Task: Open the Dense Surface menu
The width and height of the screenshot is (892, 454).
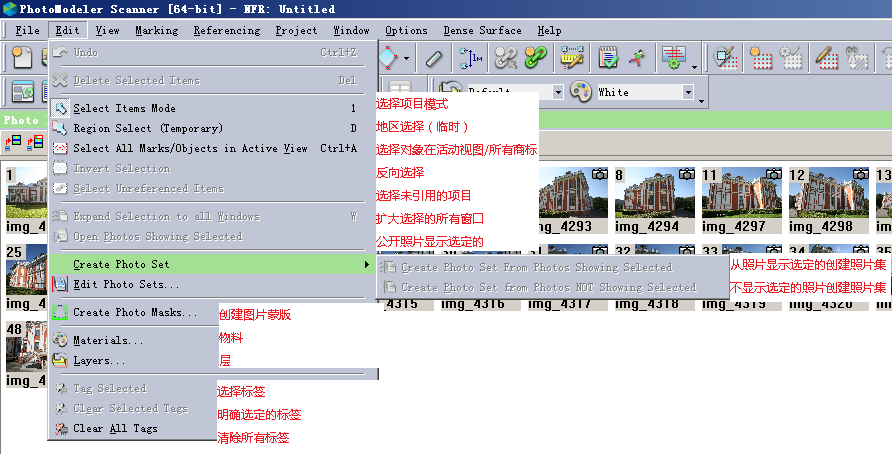Action: point(482,30)
